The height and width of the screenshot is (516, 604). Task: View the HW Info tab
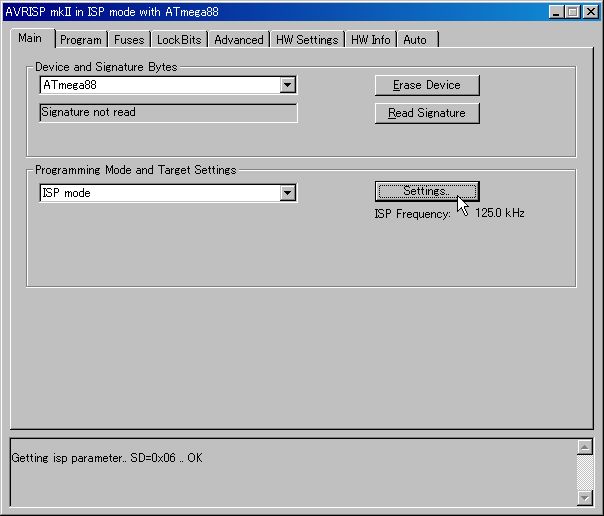click(371, 40)
